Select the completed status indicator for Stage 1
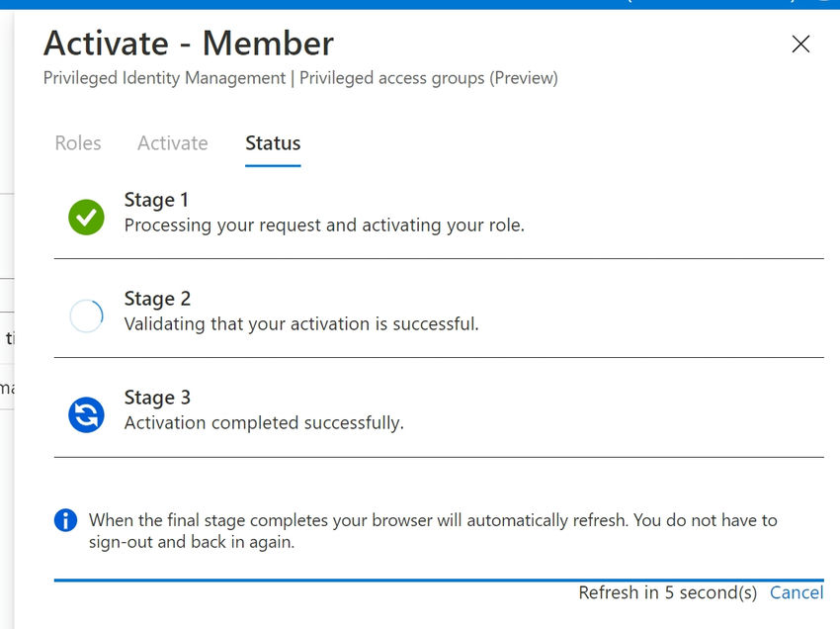Image resolution: width=840 pixels, height=629 pixels. click(x=86, y=217)
